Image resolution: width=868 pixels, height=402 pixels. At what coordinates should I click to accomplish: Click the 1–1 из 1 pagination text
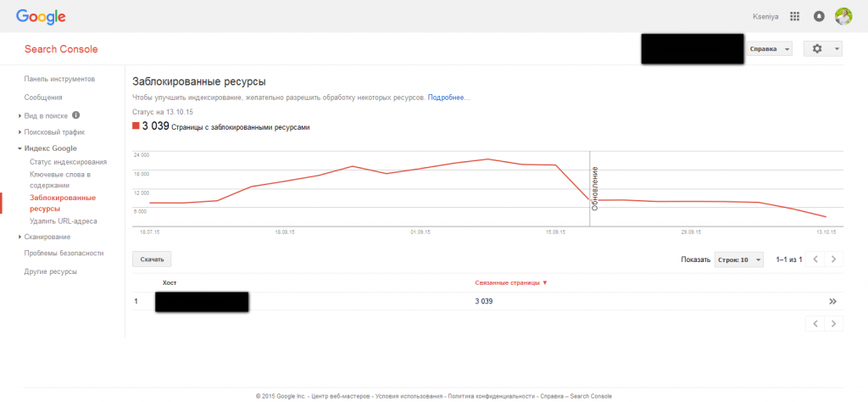[x=789, y=260]
